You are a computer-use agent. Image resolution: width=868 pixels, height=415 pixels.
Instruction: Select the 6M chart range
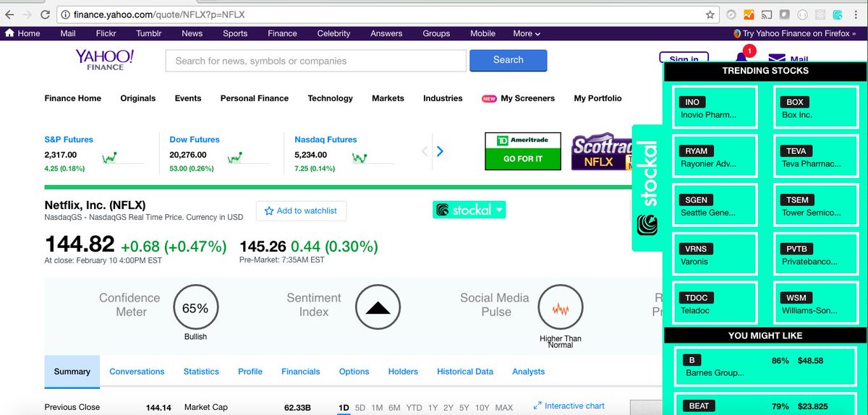pos(394,408)
